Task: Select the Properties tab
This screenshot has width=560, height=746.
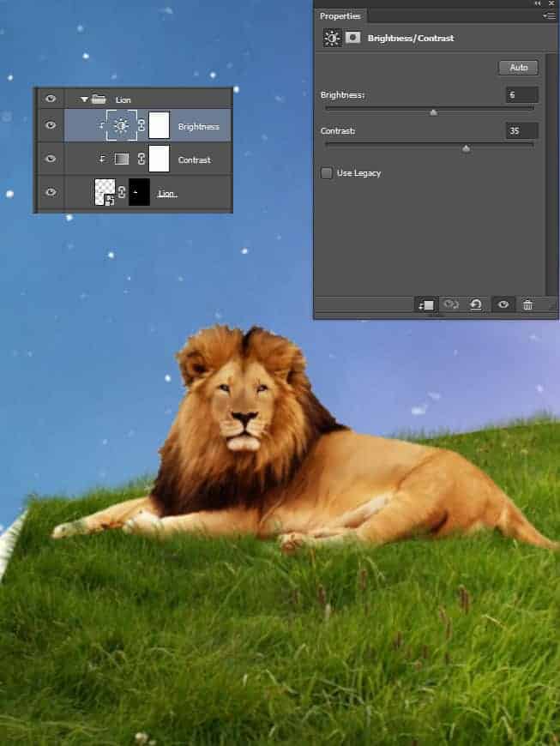Action: tap(340, 16)
